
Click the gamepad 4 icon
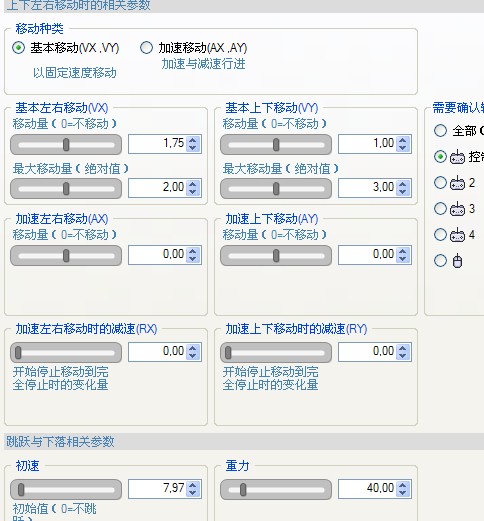tap(457, 235)
